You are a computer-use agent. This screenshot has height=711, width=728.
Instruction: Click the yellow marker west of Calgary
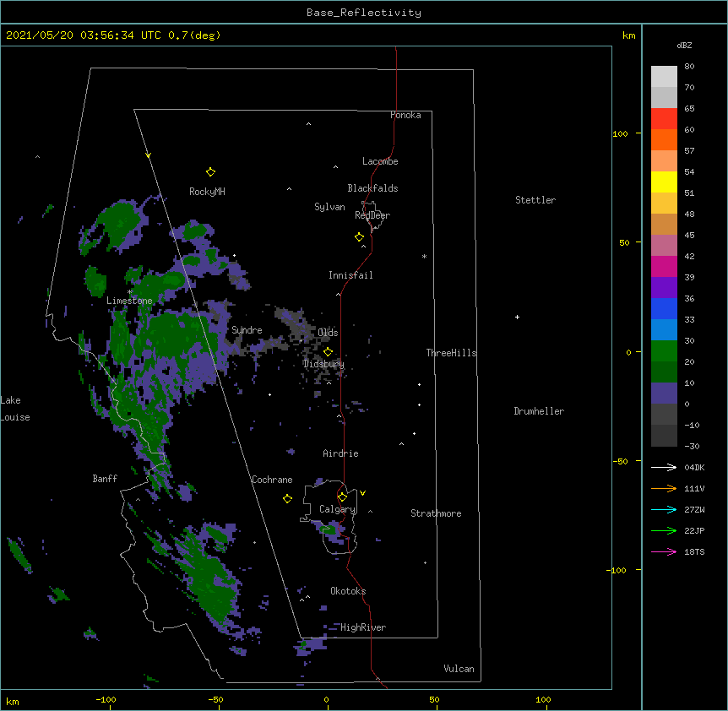287,499
